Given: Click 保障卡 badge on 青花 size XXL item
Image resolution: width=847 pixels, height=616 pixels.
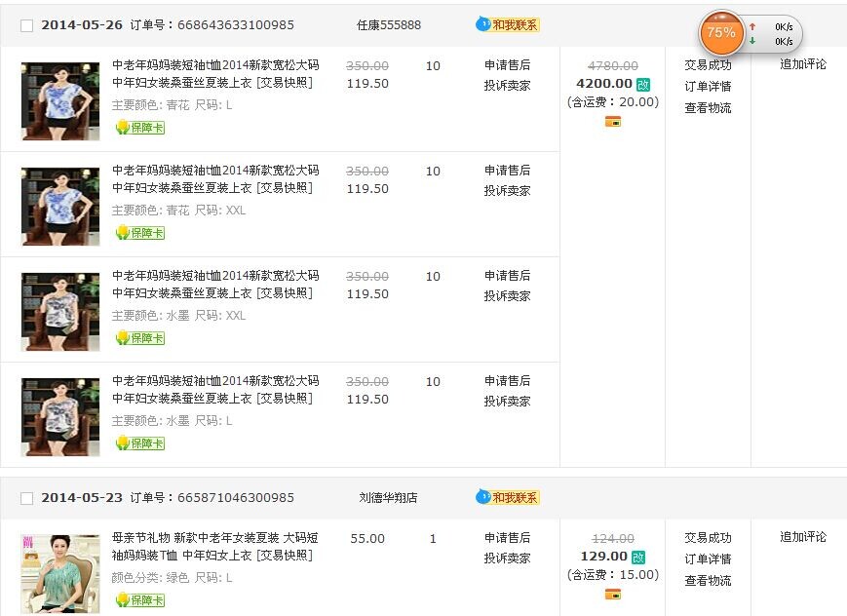Looking at the screenshot, I should coord(140,233).
